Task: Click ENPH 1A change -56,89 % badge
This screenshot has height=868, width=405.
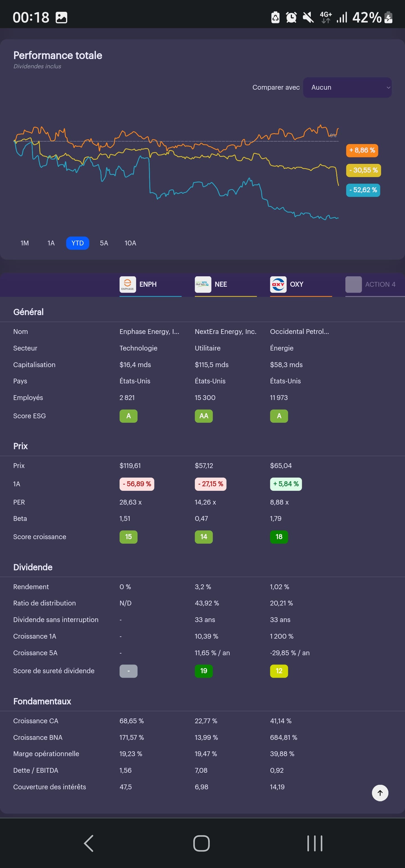Action: coord(137,484)
